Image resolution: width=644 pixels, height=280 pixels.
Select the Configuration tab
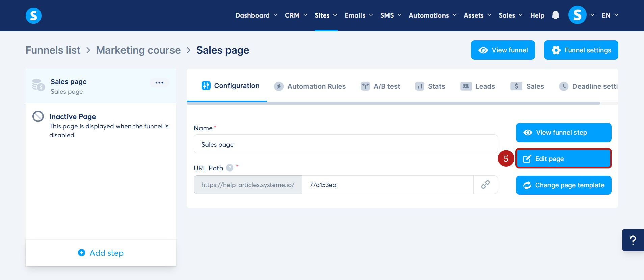pos(227,86)
